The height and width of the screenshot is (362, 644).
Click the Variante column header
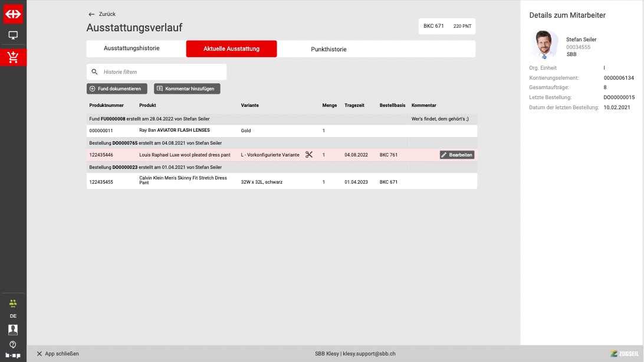click(249, 105)
